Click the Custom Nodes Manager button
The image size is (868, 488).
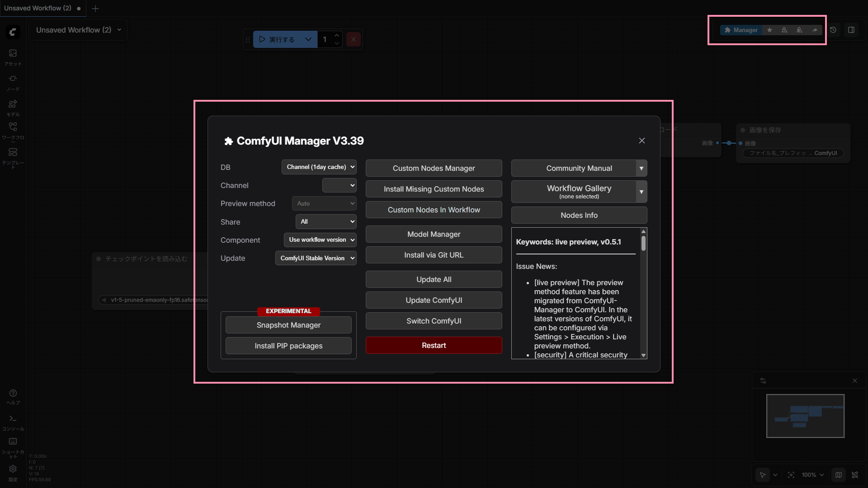434,168
